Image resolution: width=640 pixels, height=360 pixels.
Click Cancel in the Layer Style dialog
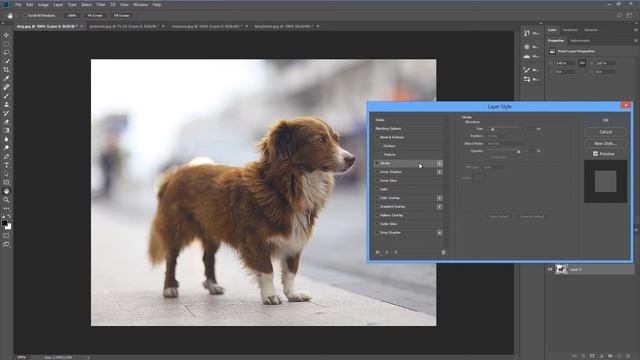point(605,132)
